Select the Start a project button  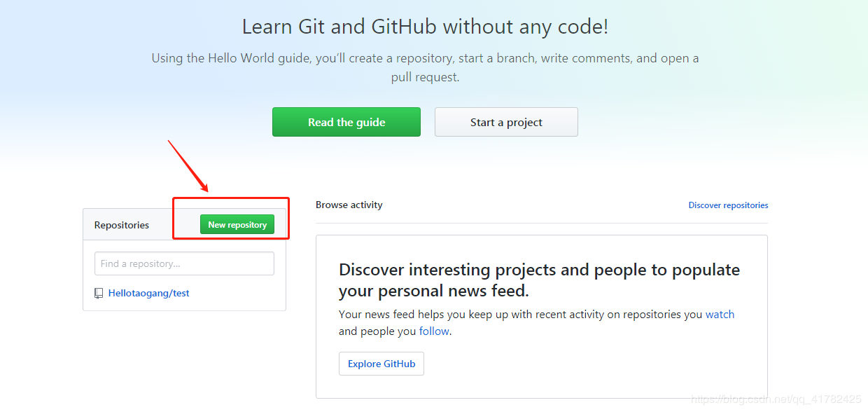[x=506, y=122]
